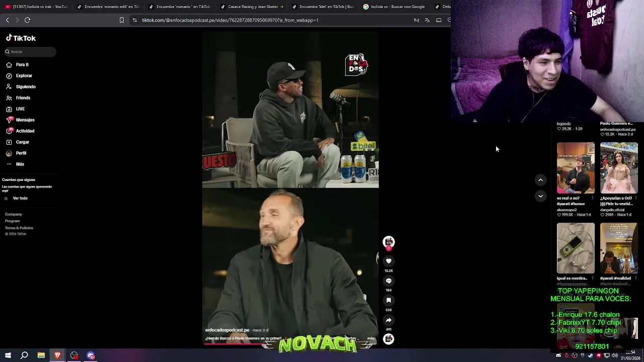Open the Siguiendo feed

[25, 87]
